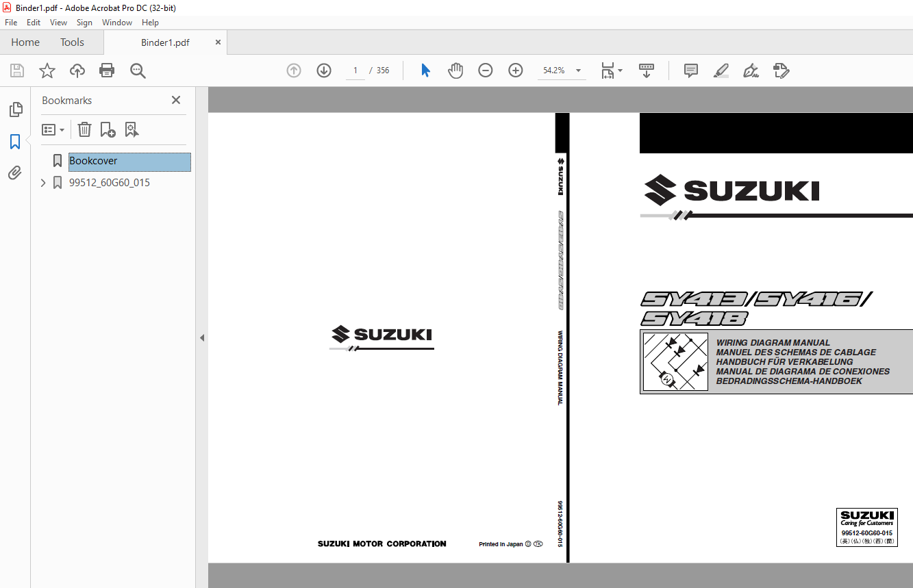This screenshot has height=588, width=913.
Task: Open the Page Thumbnails side panel
Action: tap(15, 110)
